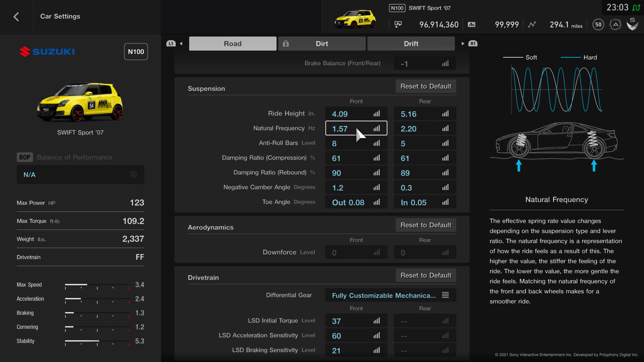The height and width of the screenshot is (362, 644).
Task: Click the Drivetrain FF value
Action: (139, 257)
